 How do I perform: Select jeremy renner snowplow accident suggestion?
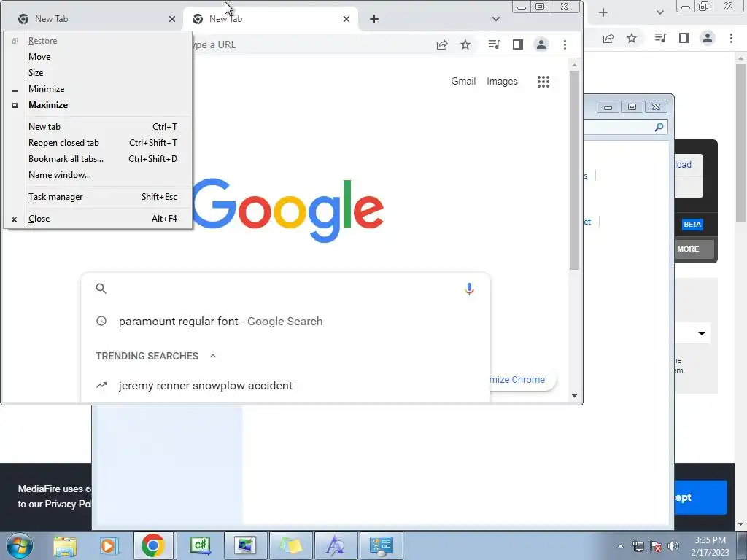pyautogui.click(x=285, y=385)
